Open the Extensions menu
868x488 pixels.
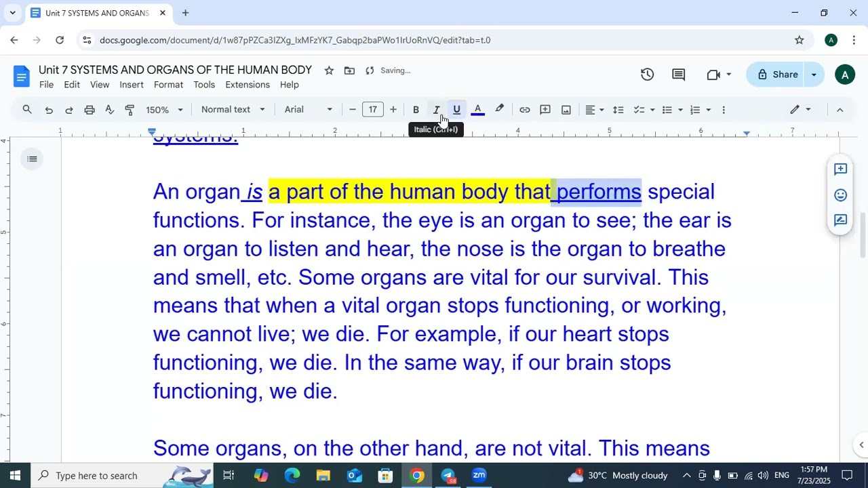pyautogui.click(x=248, y=85)
